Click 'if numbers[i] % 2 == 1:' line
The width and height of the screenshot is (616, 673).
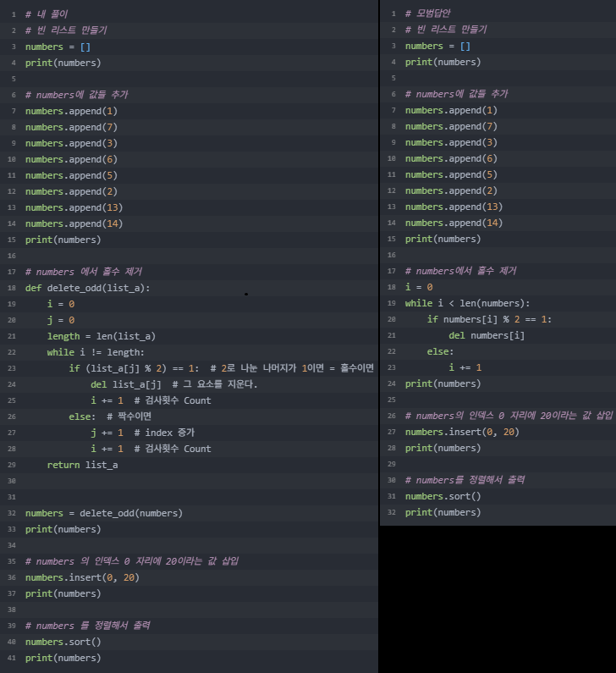489,319
